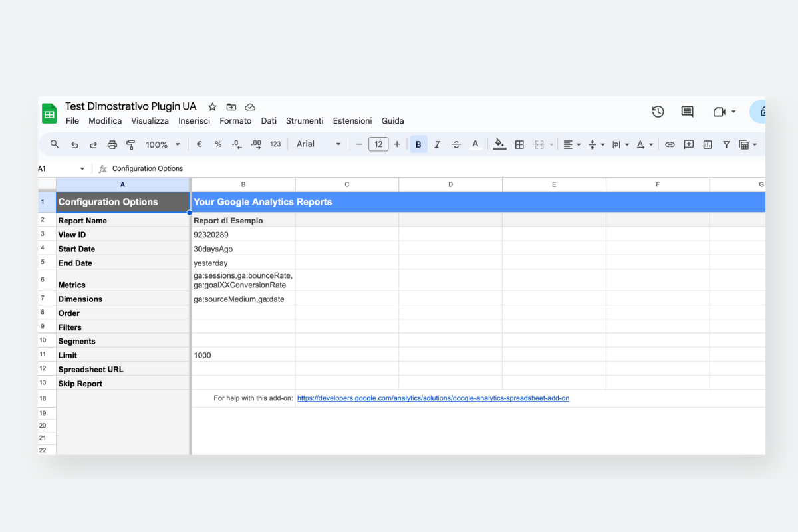
Task: Click the font size field showing 12
Action: pyautogui.click(x=378, y=144)
